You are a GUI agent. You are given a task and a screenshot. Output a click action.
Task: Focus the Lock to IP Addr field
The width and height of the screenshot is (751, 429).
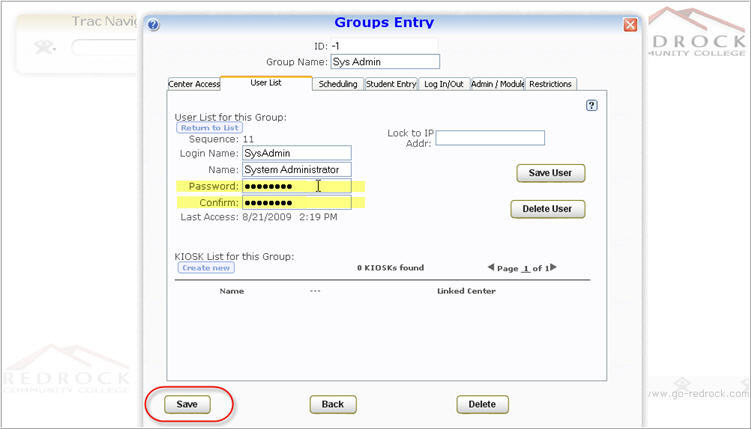pyautogui.click(x=490, y=138)
